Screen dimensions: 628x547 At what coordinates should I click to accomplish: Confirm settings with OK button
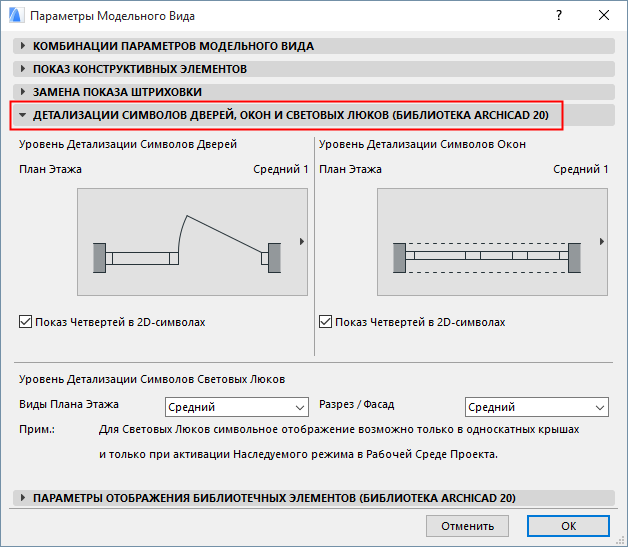pos(568,526)
